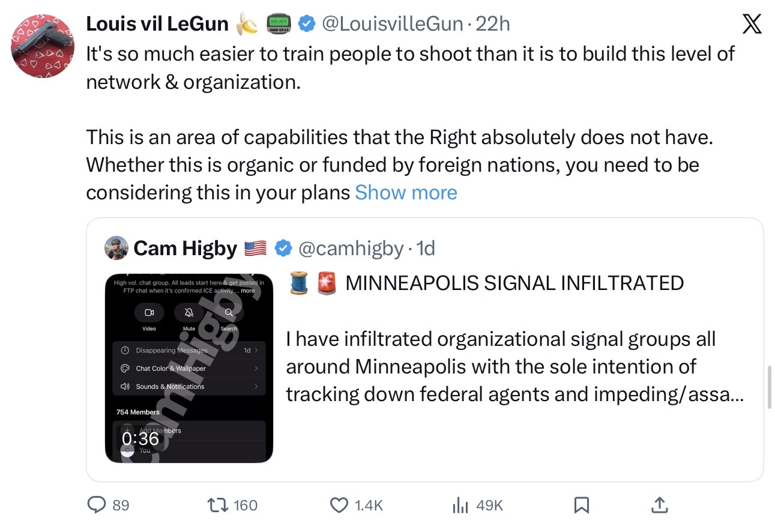
Task: Click the reply comment icon
Action: 97,505
